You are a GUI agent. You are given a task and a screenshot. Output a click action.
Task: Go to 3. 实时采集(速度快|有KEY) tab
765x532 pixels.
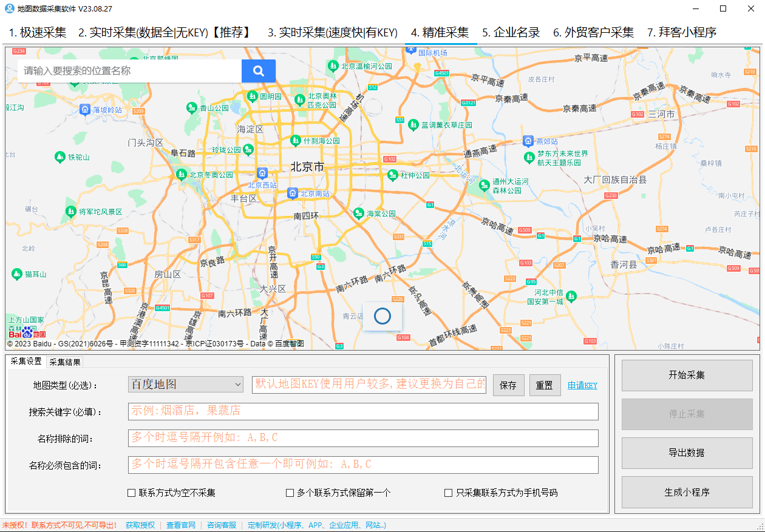pos(333,33)
